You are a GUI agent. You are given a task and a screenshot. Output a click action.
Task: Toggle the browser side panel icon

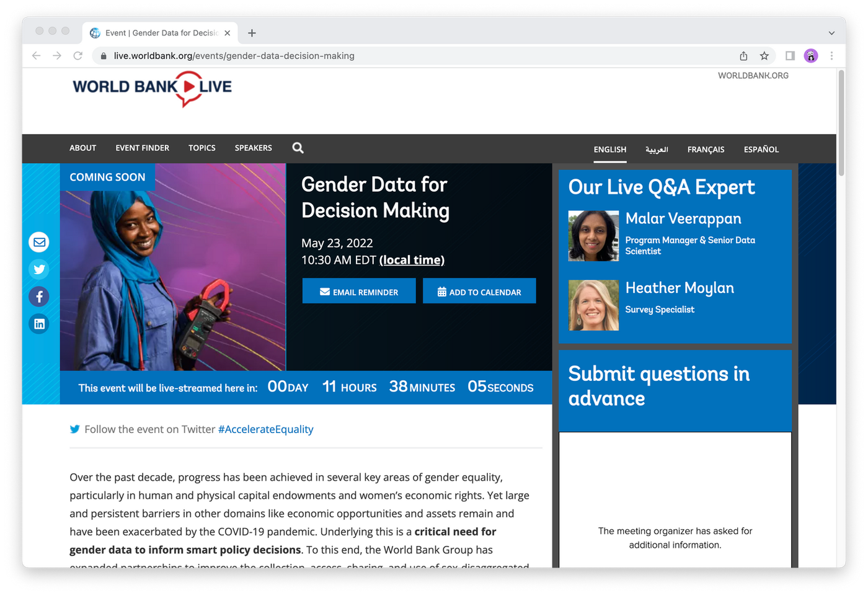790,56
